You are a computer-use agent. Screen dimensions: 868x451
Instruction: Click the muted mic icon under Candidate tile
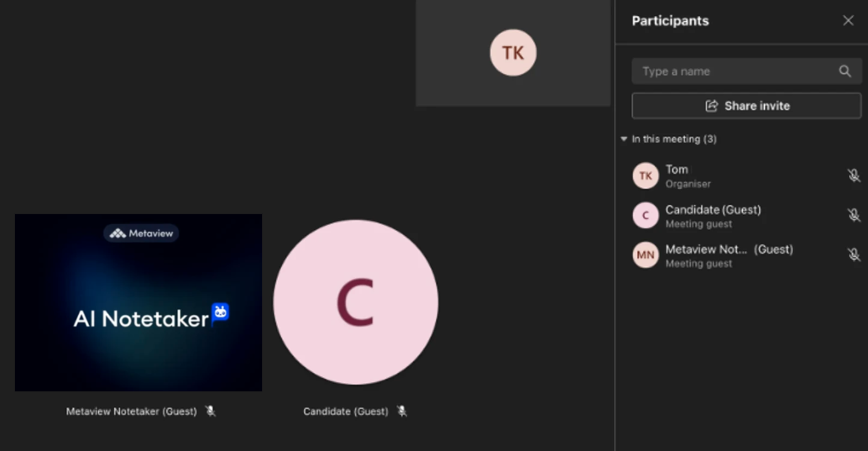click(x=402, y=411)
